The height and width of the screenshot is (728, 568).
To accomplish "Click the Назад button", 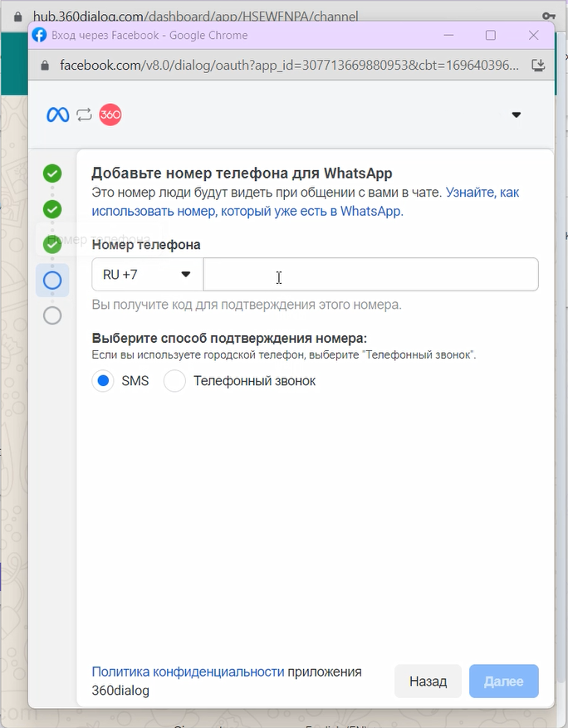I will point(428,682).
